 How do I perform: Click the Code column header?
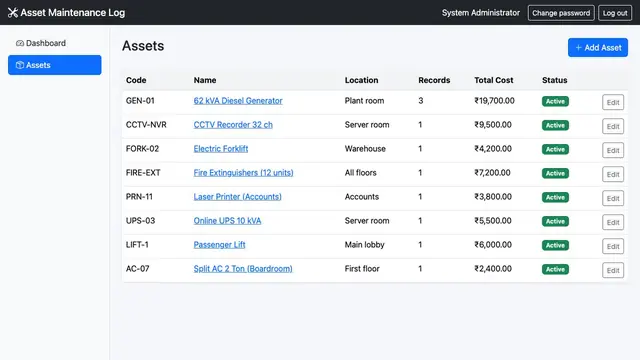point(136,80)
